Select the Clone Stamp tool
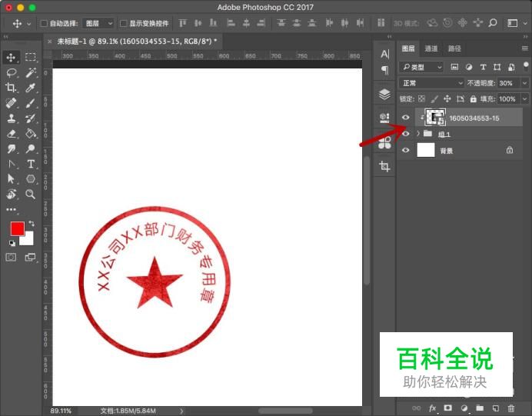 (x=11, y=118)
